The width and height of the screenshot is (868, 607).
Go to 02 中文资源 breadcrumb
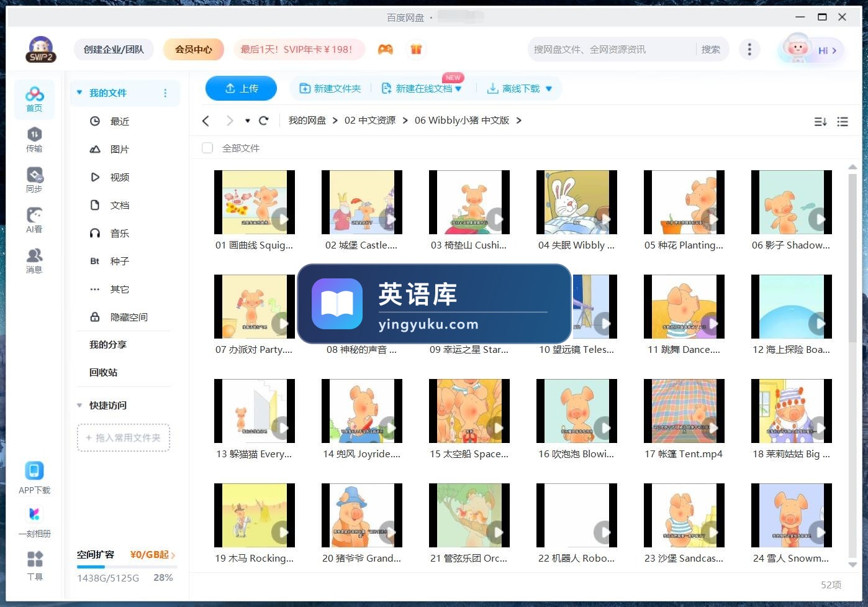[370, 121]
